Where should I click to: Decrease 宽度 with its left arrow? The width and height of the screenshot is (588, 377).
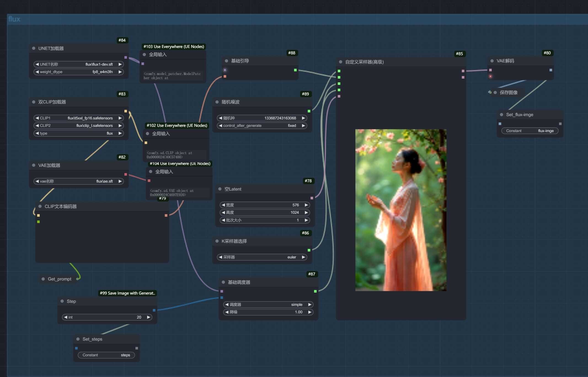tap(223, 205)
